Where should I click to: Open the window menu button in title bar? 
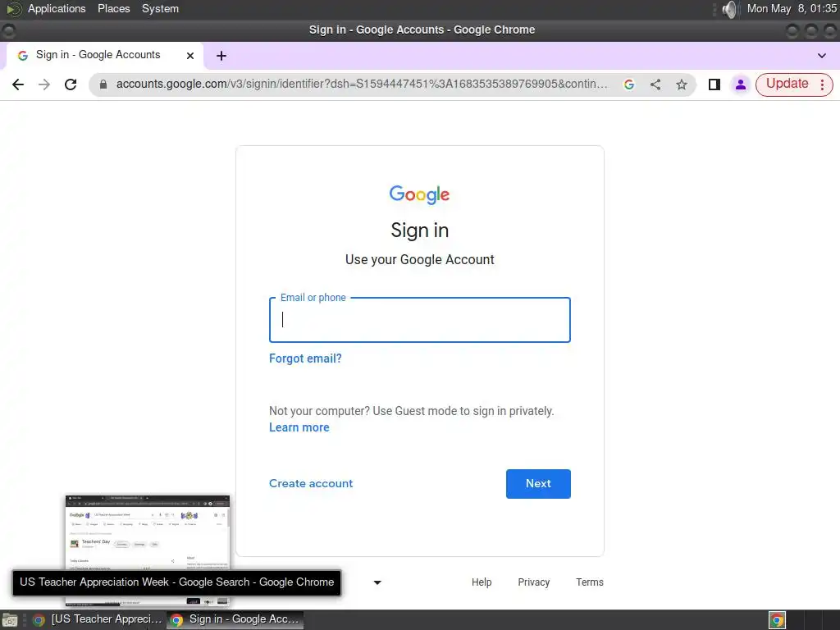click(8, 30)
